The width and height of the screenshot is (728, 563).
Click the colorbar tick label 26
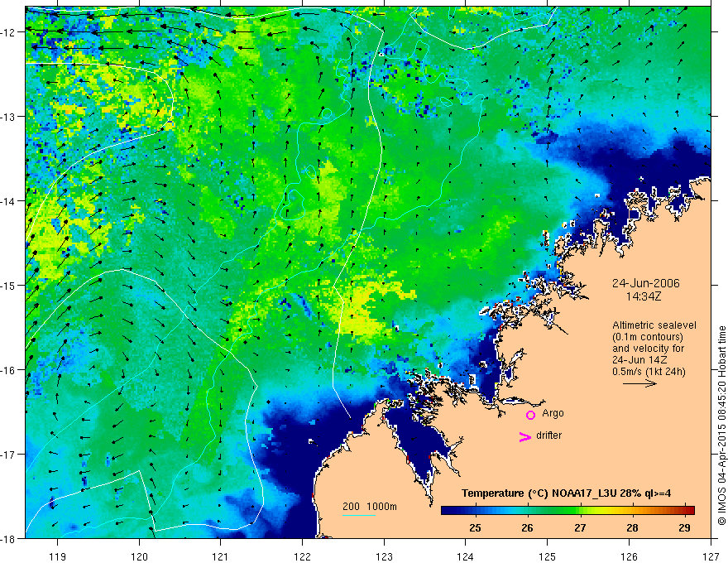point(527,527)
